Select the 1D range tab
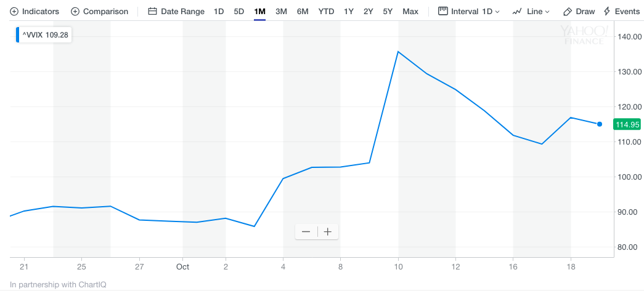The height and width of the screenshot is (291, 644). point(219,12)
